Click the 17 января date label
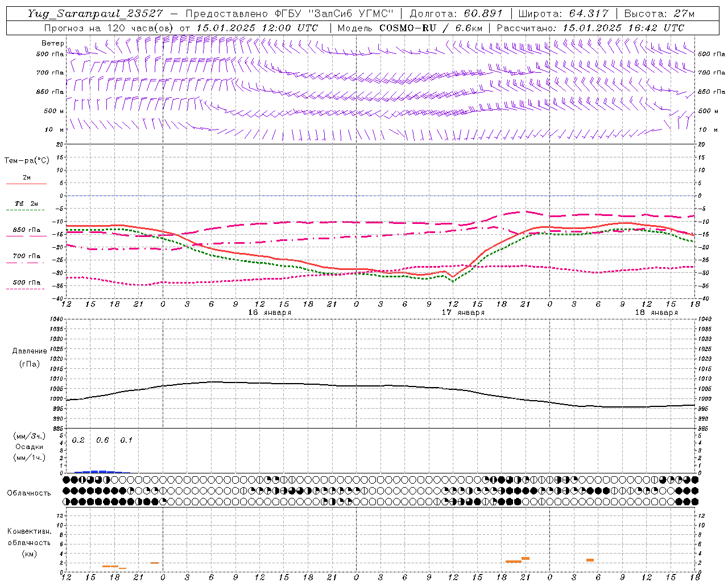 click(x=463, y=313)
